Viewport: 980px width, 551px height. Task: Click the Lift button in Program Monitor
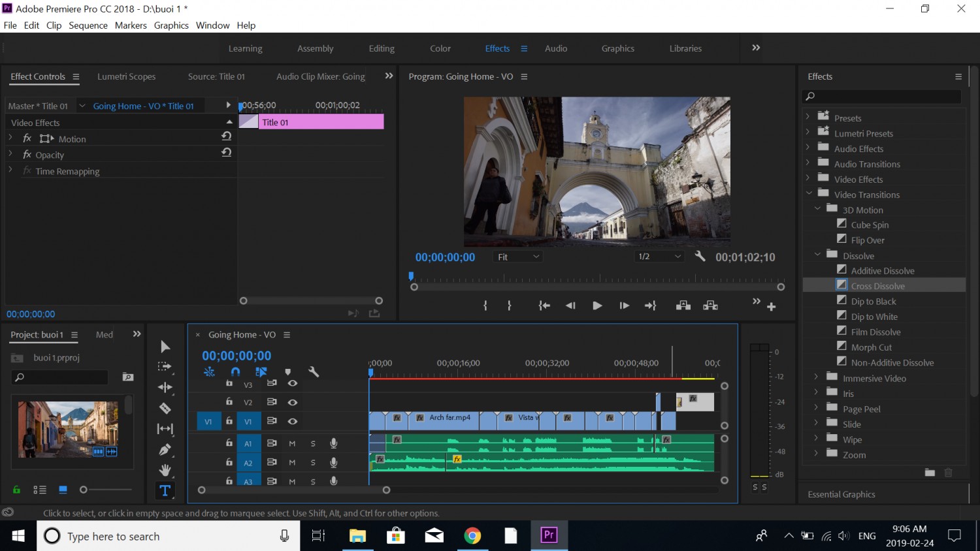(x=683, y=306)
